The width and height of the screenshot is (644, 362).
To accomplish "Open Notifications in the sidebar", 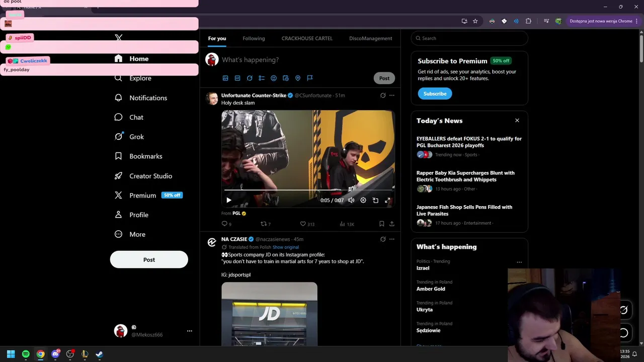I will click(141, 98).
